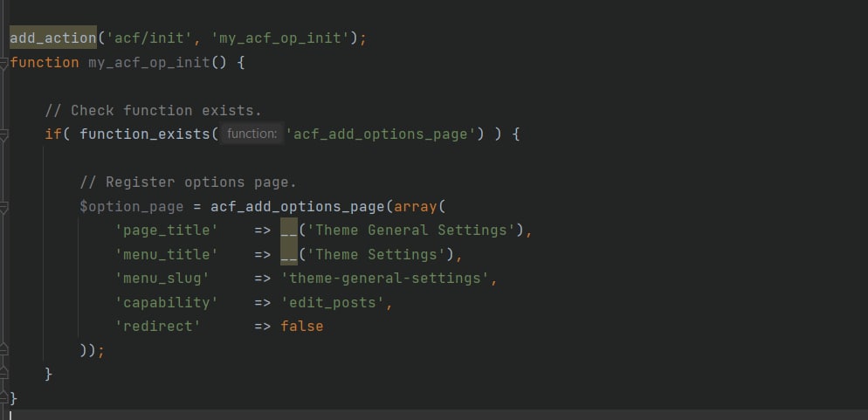The image size is (868, 420).
Task: Click the 'redirect' array key
Action: (x=158, y=326)
